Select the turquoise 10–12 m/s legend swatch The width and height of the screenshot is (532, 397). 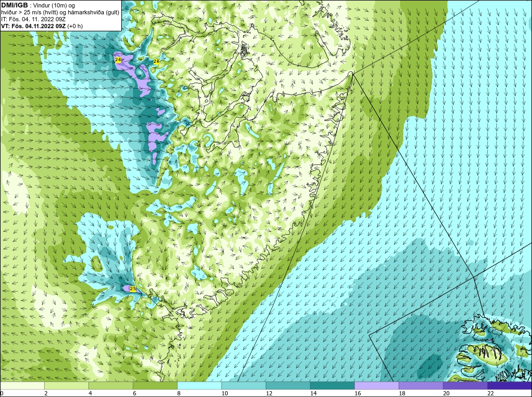pos(244,386)
